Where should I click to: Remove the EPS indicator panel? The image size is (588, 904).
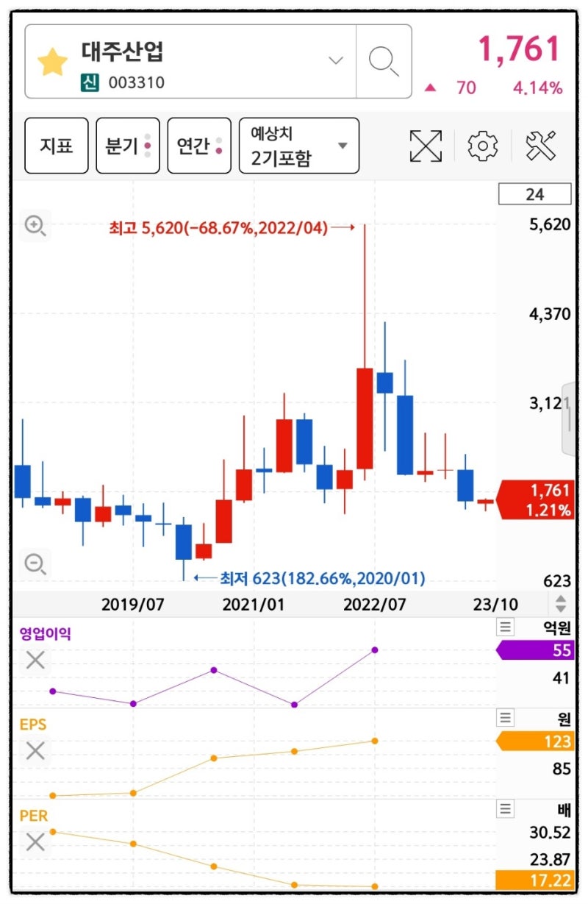35,751
